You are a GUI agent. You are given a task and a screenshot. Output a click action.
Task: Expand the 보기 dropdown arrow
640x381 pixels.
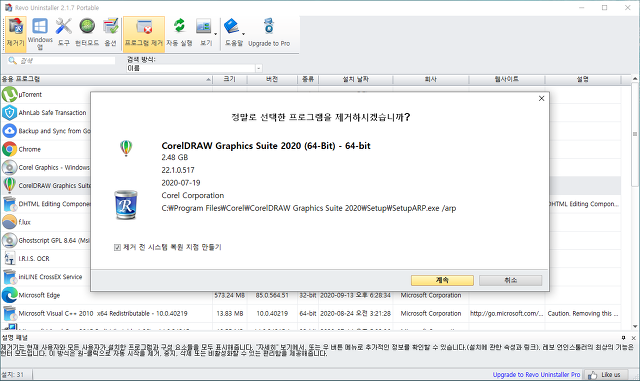[216, 34]
